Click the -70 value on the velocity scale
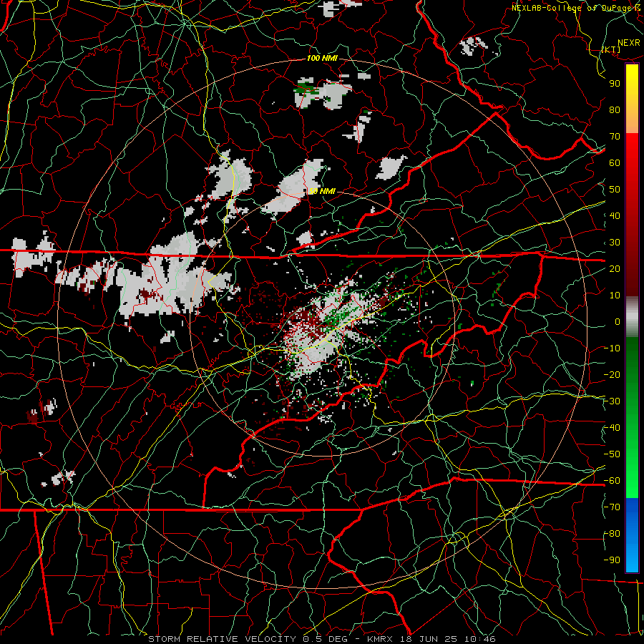 tap(612, 507)
